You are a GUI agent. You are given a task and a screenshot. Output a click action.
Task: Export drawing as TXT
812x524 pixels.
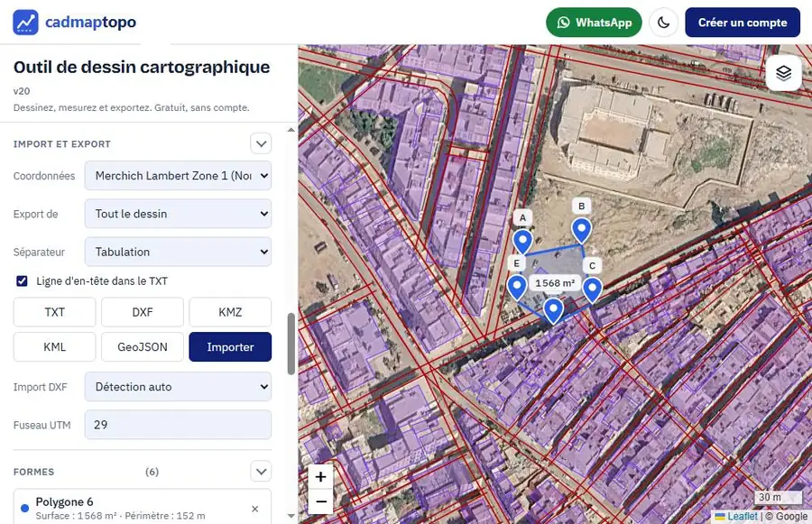[x=54, y=312]
